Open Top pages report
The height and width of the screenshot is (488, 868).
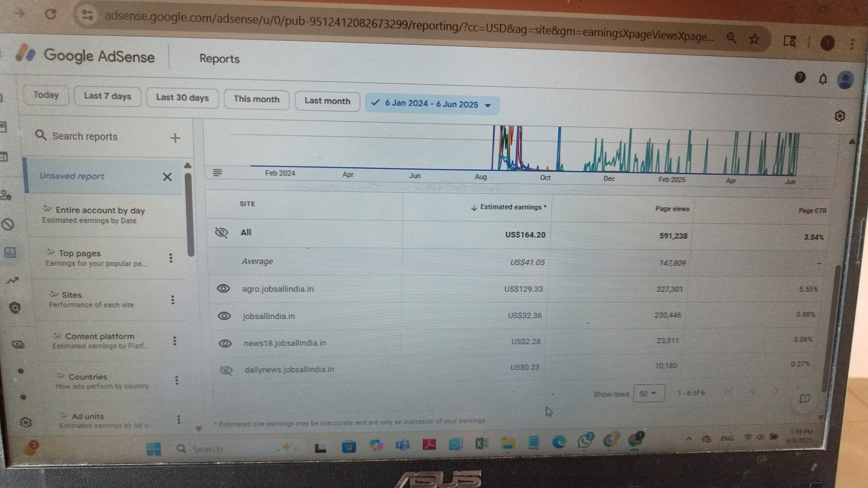click(x=102, y=258)
